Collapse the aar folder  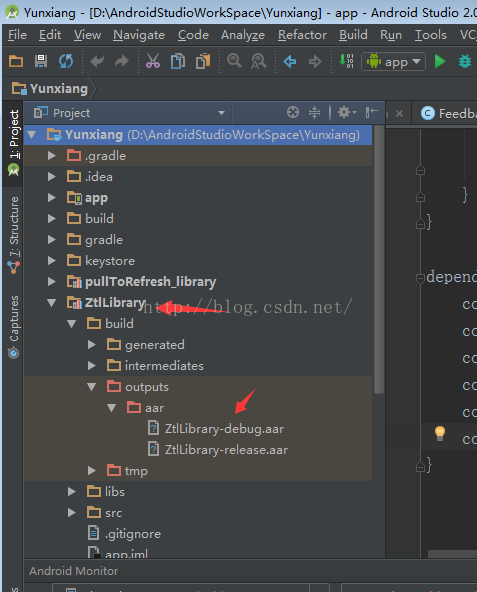coord(111,408)
